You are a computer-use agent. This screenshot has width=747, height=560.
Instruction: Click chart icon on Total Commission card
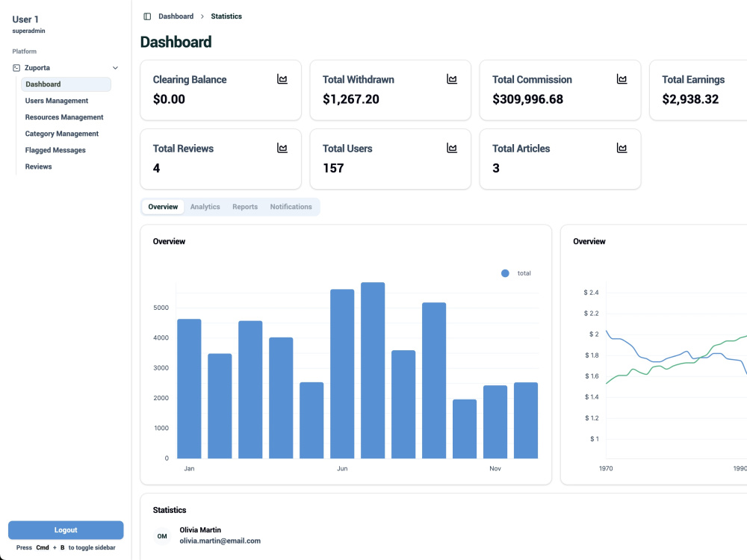[622, 79]
